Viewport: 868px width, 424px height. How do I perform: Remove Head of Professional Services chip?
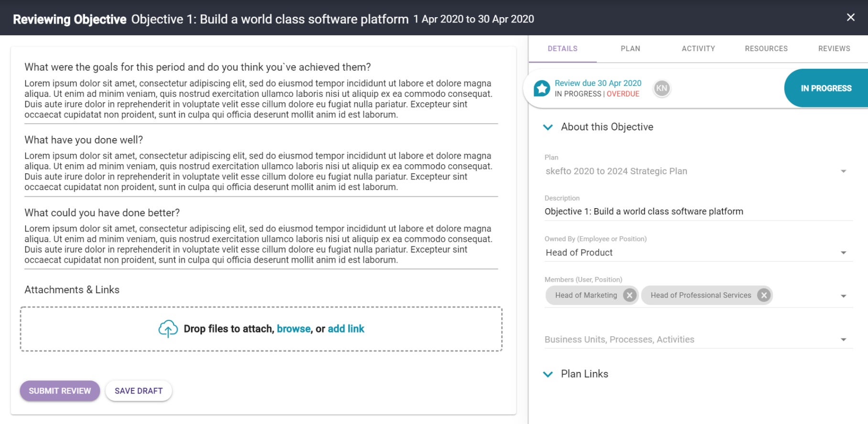coord(764,295)
